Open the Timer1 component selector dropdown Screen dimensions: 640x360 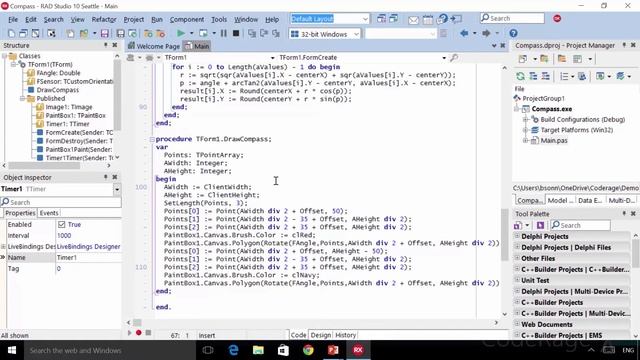(x=117, y=189)
